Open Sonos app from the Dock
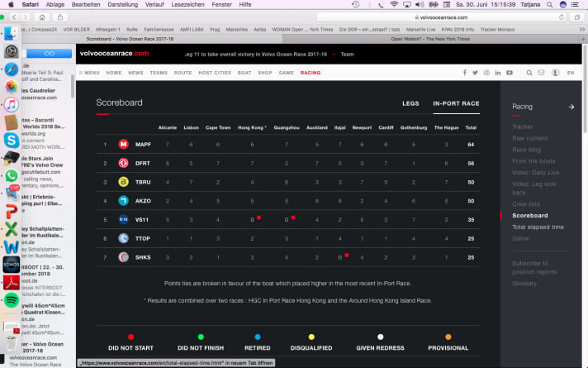Viewport: 588px width, 368px height. [x=12, y=265]
